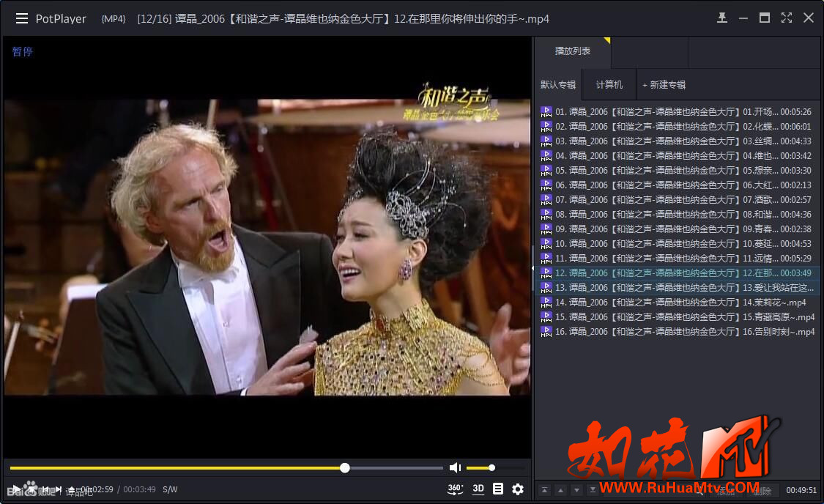Enable 360° video mode
The height and width of the screenshot is (504, 824).
tap(455, 489)
